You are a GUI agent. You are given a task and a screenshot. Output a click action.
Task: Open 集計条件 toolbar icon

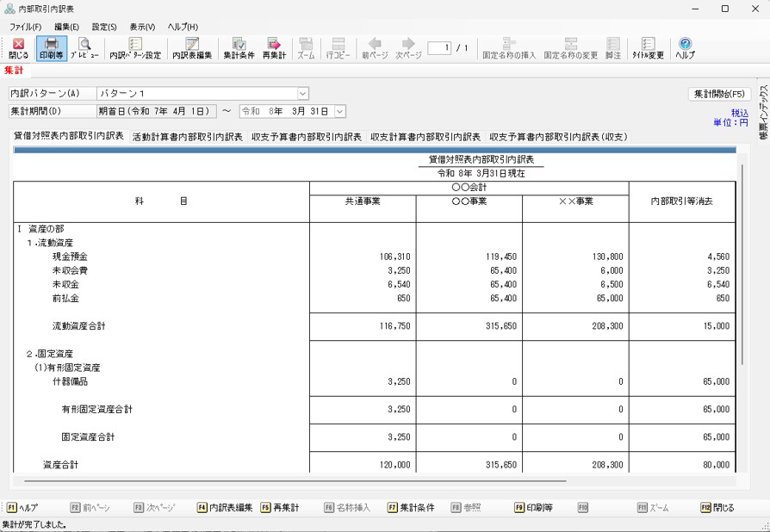point(239,48)
